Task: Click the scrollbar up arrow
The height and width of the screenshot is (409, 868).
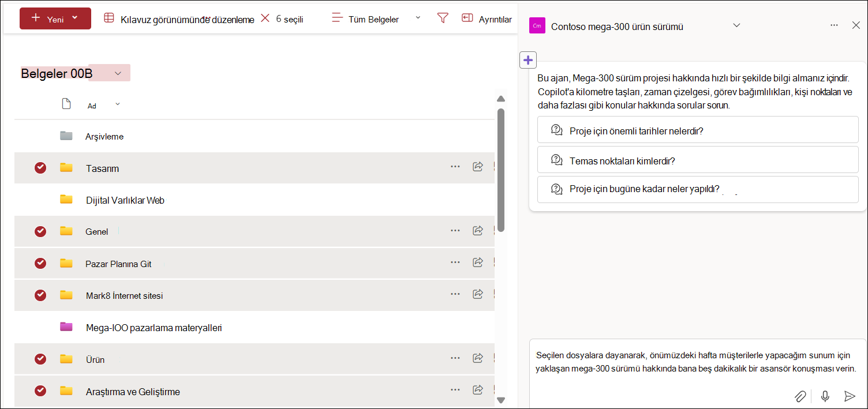Action: (501, 99)
